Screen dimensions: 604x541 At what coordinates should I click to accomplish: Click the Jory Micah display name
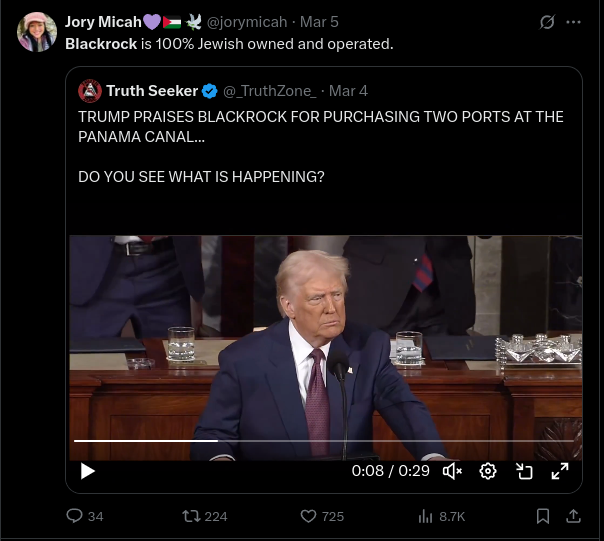[x=102, y=22]
